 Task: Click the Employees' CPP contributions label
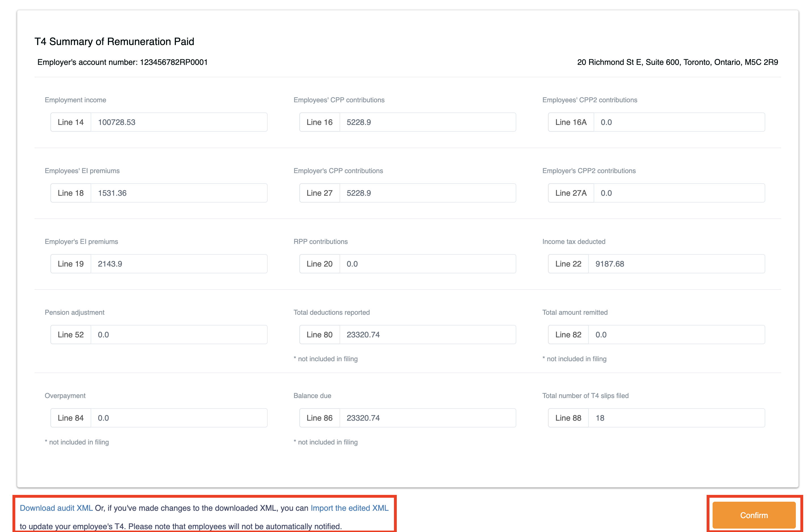pos(339,100)
